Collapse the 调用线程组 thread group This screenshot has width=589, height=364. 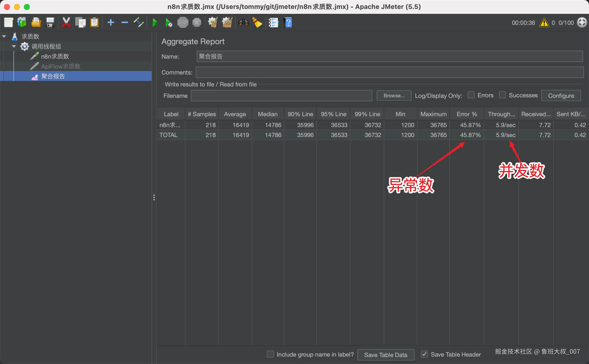[x=14, y=46]
